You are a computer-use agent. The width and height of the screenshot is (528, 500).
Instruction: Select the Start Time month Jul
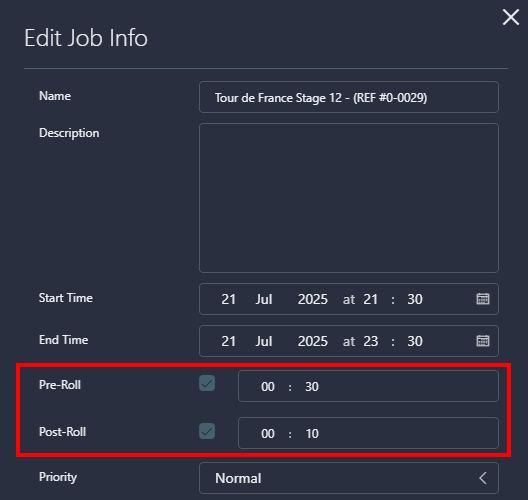pyautogui.click(x=264, y=299)
